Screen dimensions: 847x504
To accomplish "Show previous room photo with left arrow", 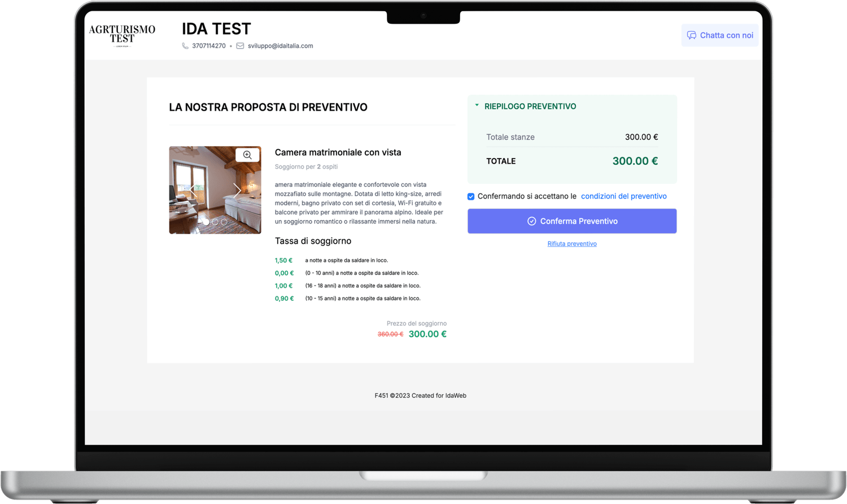I will point(193,191).
